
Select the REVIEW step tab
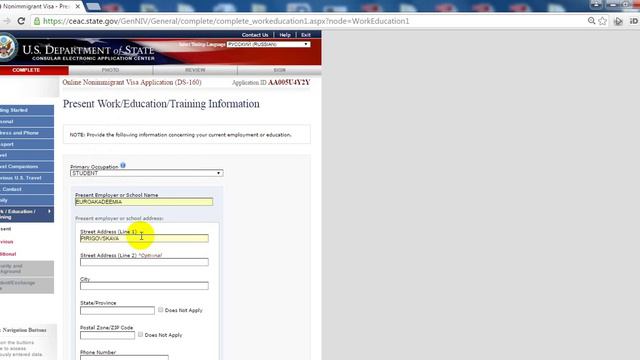point(195,70)
